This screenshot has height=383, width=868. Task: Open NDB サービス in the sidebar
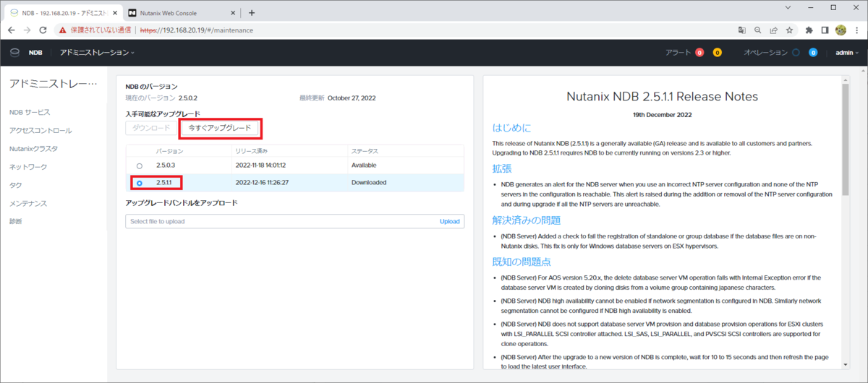point(30,112)
